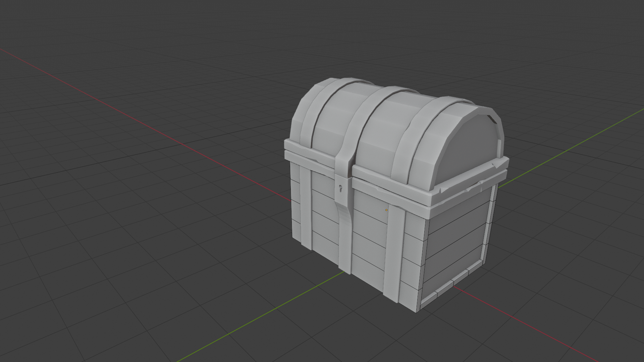
Task: Click the left vertical strap on chest front
Action: click(x=306, y=208)
